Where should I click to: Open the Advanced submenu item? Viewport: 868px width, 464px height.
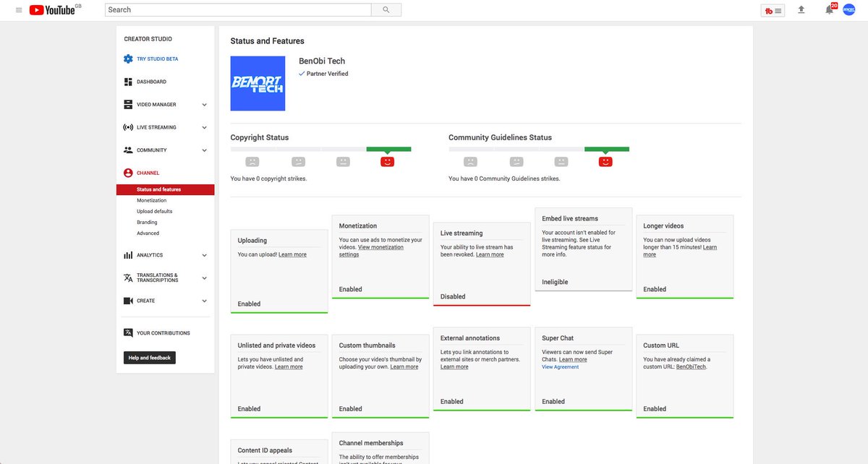pyautogui.click(x=148, y=233)
